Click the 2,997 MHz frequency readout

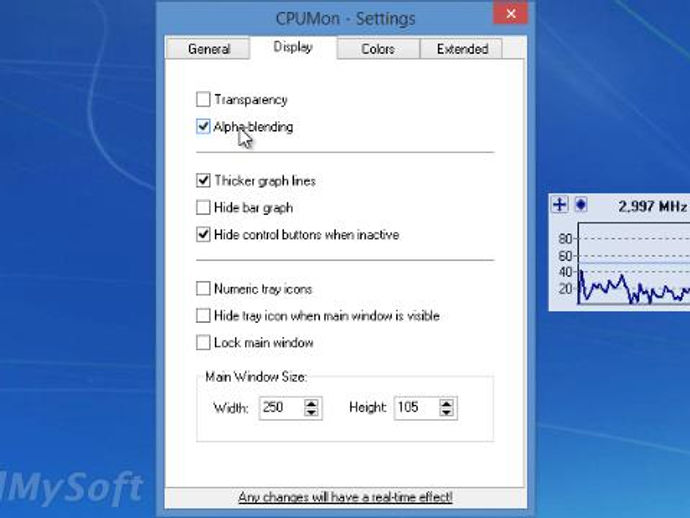[652, 206]
